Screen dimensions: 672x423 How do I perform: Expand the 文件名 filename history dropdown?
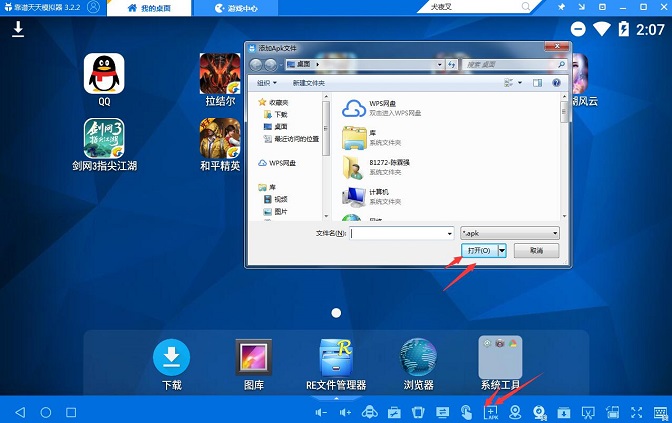[x=449, y=233]
